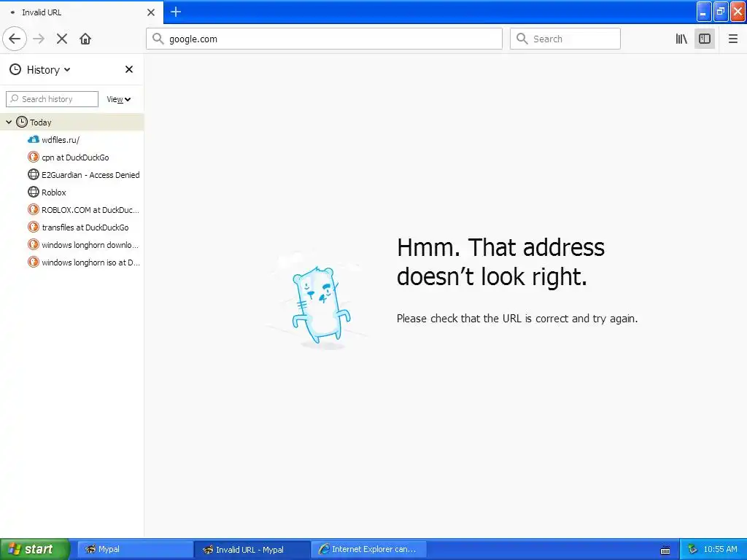Open the home page icon
Viewport: 747px width, 560px height.
tap(85, 39)
